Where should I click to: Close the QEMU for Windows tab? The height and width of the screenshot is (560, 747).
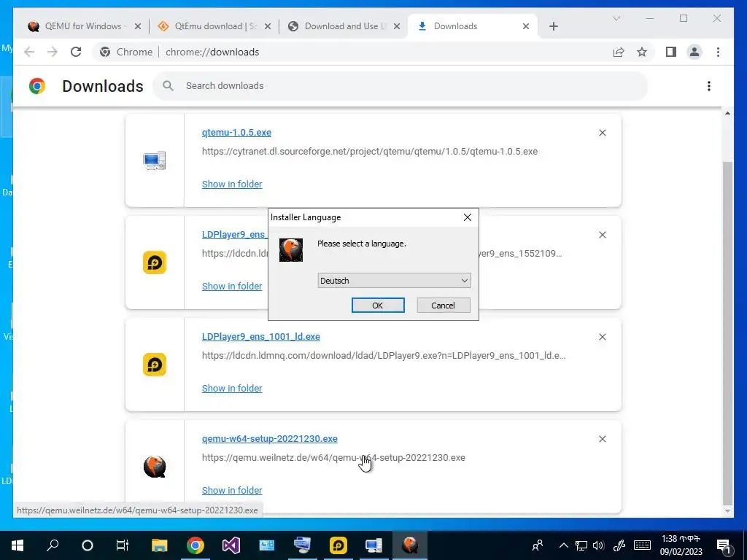point(138,26)
